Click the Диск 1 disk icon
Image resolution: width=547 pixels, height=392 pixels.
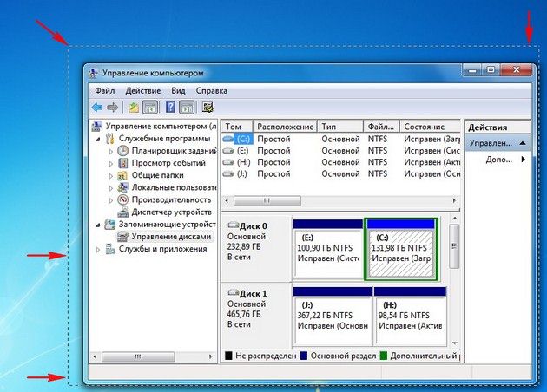pyautogui.click(x=233, y=292)
